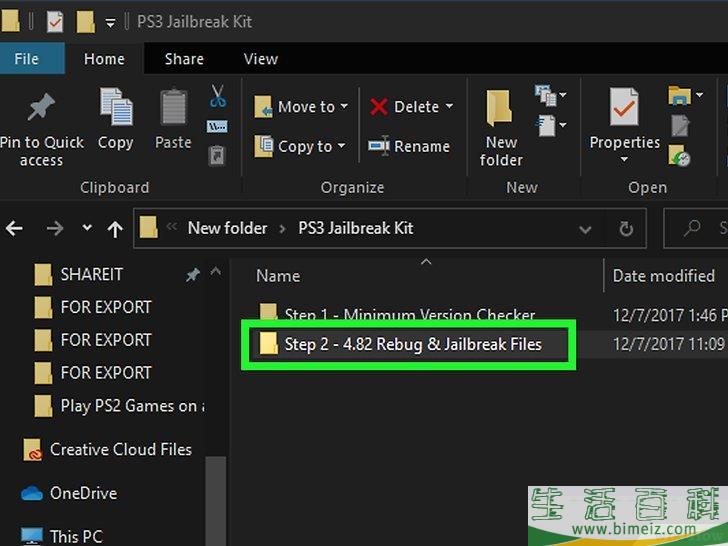Screen dimensions: 728x546
Task: Create a New folder
Action: 501,128
